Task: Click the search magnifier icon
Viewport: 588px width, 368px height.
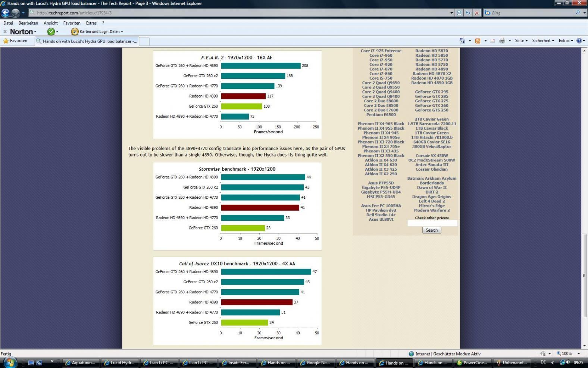Action: [x=578, y=13]
